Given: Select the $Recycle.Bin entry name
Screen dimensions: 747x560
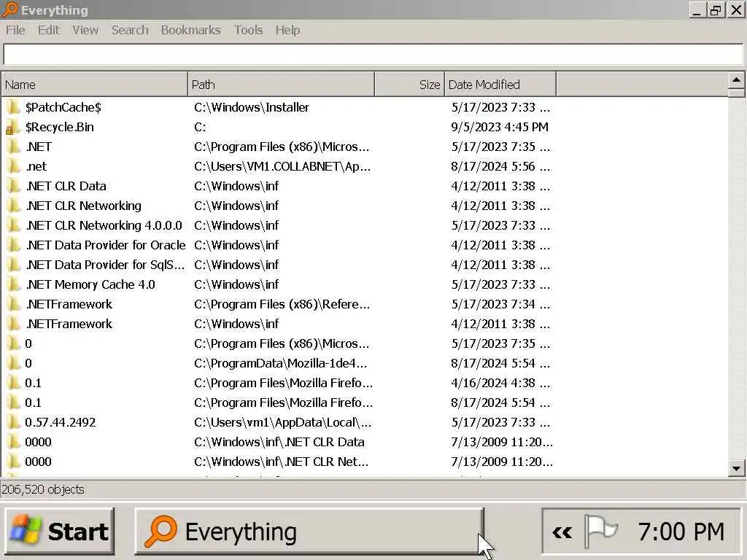Looking at the screenshot, I should pyautogui.click(x=60, y=127).
